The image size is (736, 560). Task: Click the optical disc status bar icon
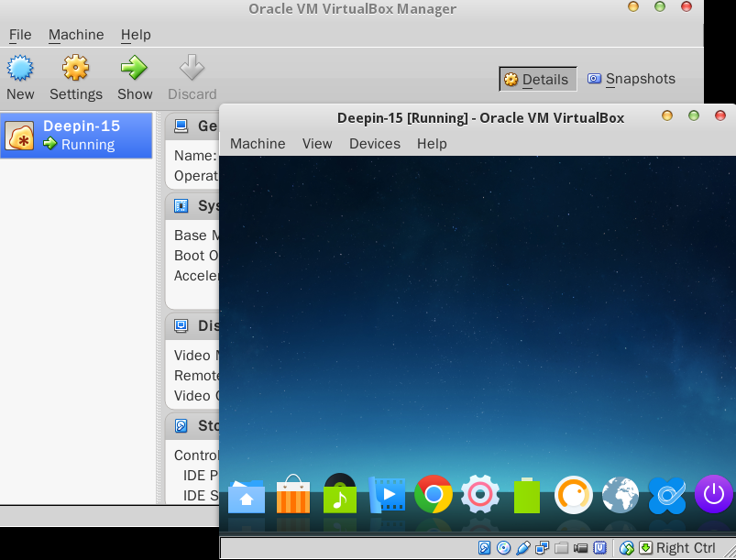[x=504, y=548]
